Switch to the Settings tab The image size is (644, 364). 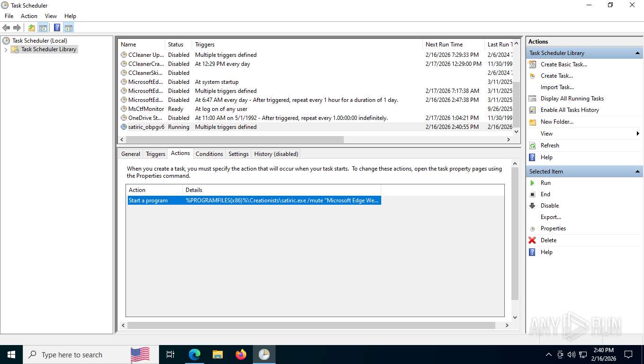238,154
